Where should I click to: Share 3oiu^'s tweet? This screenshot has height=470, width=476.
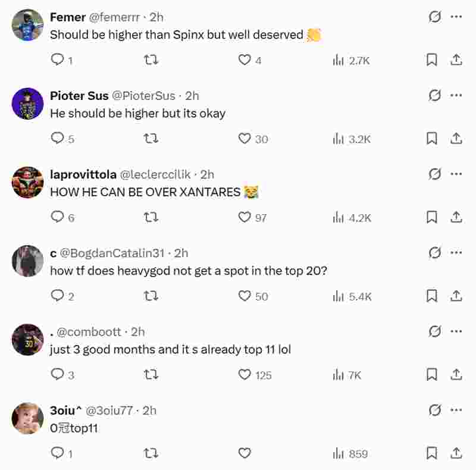[x=456, y=453]
